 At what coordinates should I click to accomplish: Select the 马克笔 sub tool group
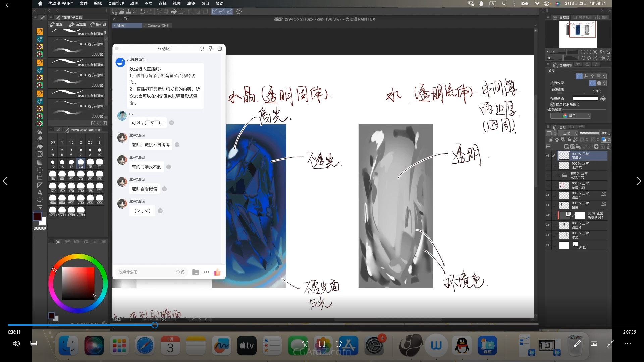tap(78, 24)
